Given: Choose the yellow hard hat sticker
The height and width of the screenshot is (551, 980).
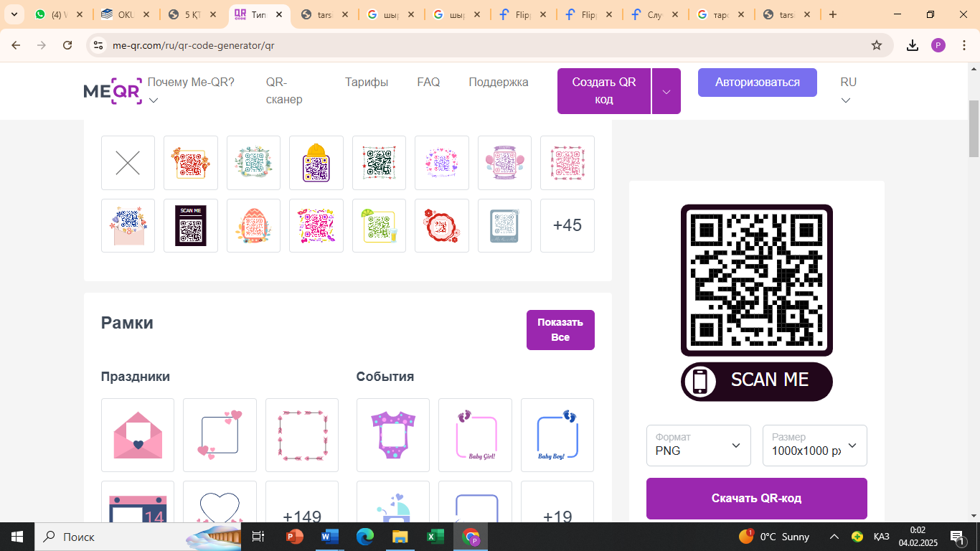Looking at the screenshot, I should tap(316, 163).
